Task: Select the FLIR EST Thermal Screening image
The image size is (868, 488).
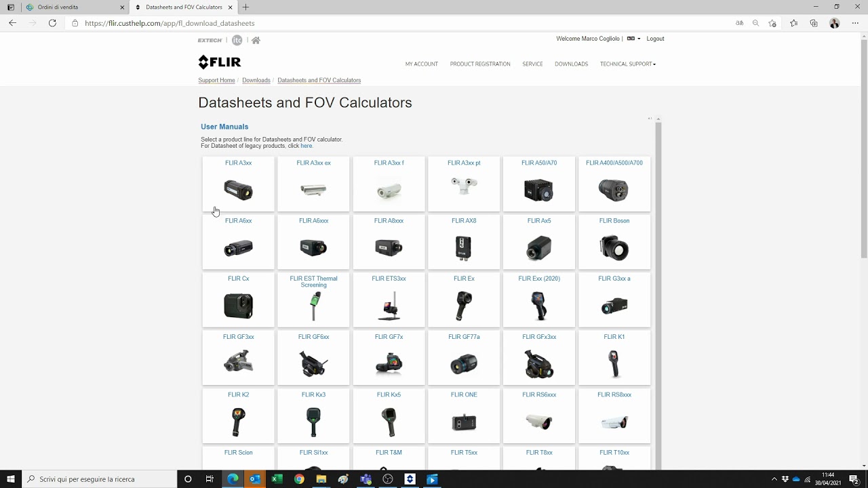Action: 313,306
